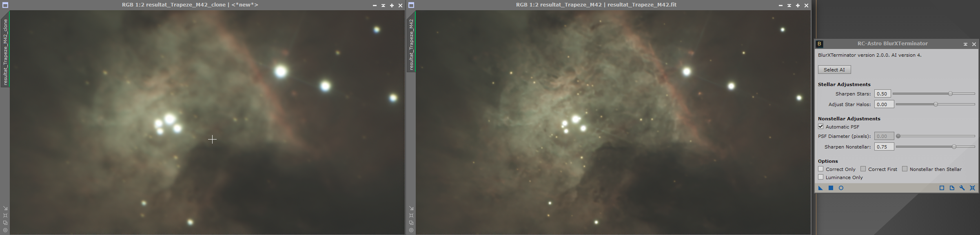
Task: Click window icon of resultat_Trapeze_M42_clone title bar
Action: tap(5, 5)
